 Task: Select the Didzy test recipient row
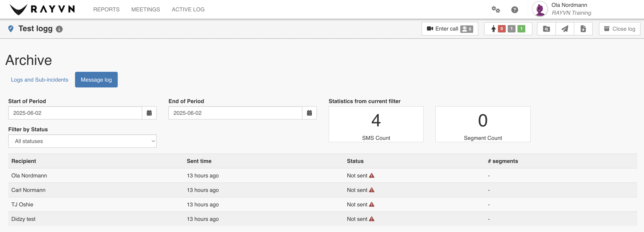pyautogui.click(x=323, y=219)
